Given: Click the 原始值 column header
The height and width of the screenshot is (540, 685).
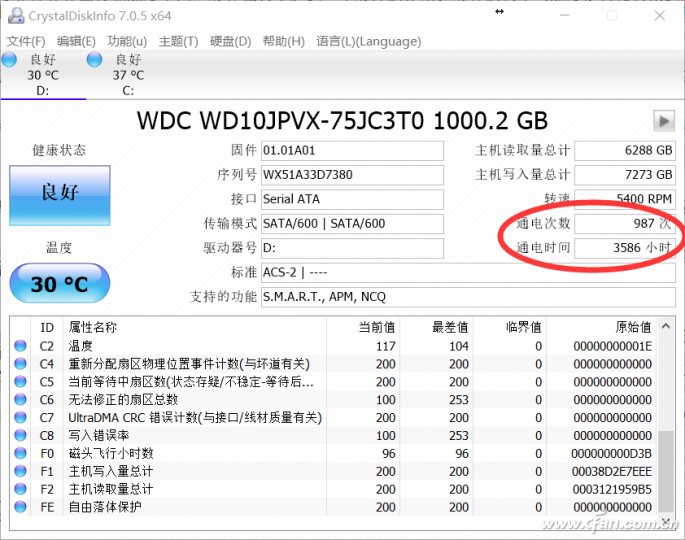Looking at the screenshot, I should pos(602,328).
